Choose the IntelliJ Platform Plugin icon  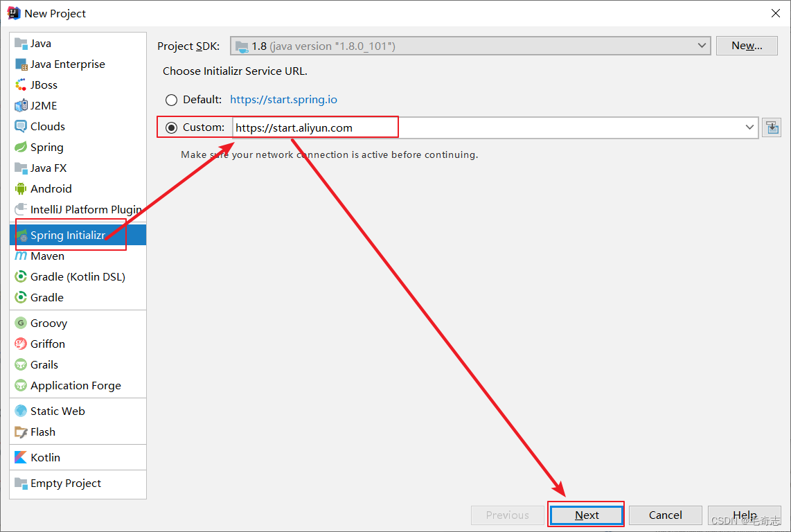click(21, 209)
